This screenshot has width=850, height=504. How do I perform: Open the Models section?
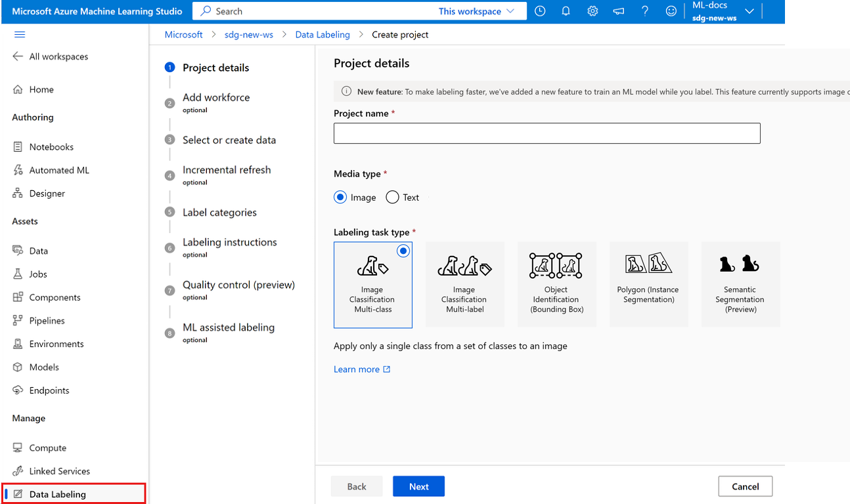coord(43,367)
